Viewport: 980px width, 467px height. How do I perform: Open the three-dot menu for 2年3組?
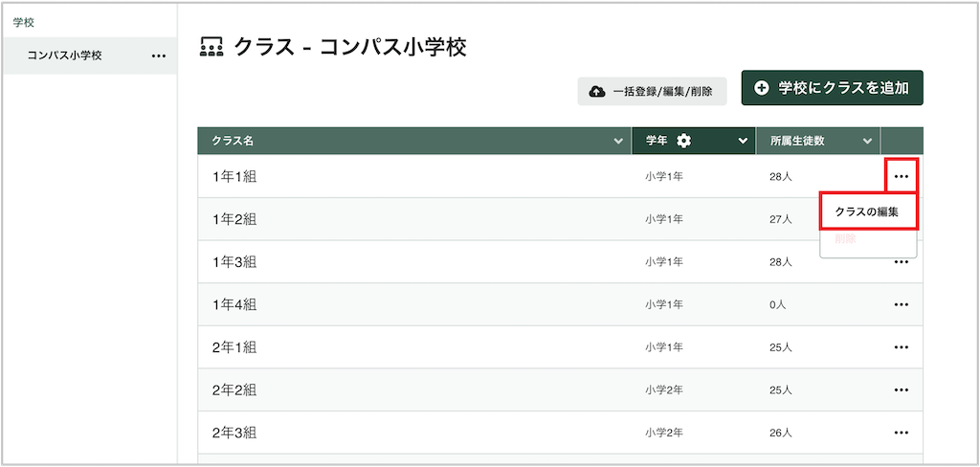(x=902, y=433)
